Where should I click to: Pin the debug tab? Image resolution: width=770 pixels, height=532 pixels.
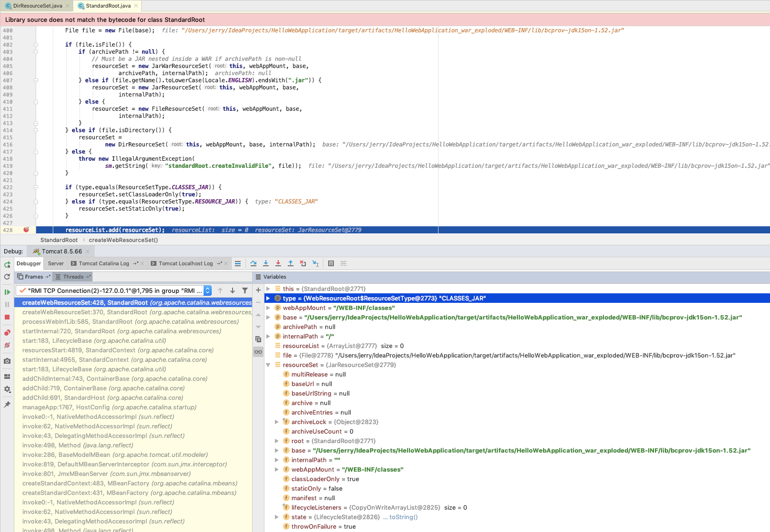point(7,405)
